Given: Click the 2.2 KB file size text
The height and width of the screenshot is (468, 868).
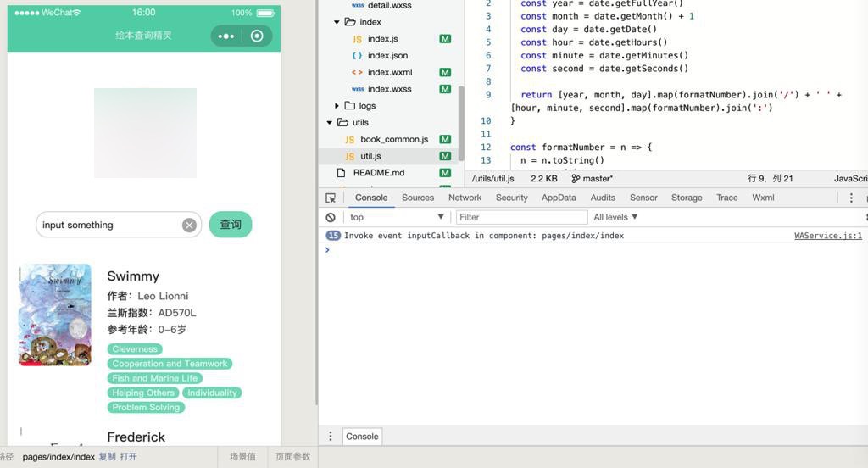Looking at the screenshot, I should [x=544, y=178].
